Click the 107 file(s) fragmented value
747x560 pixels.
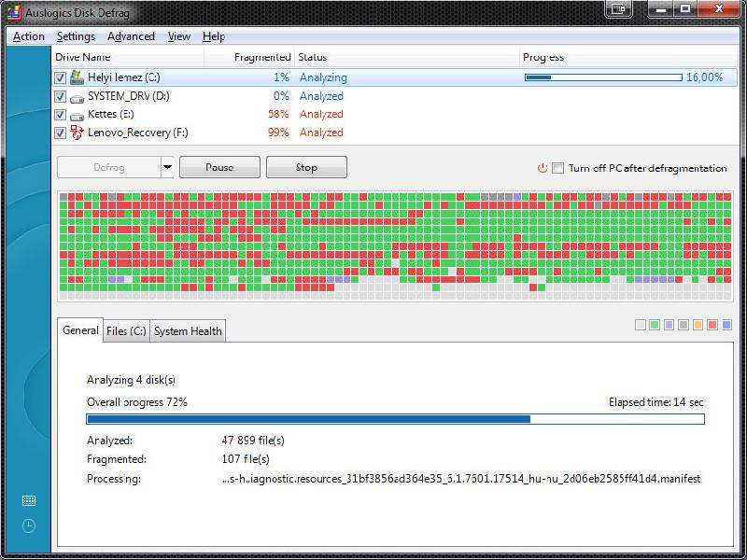click(246, 459)
